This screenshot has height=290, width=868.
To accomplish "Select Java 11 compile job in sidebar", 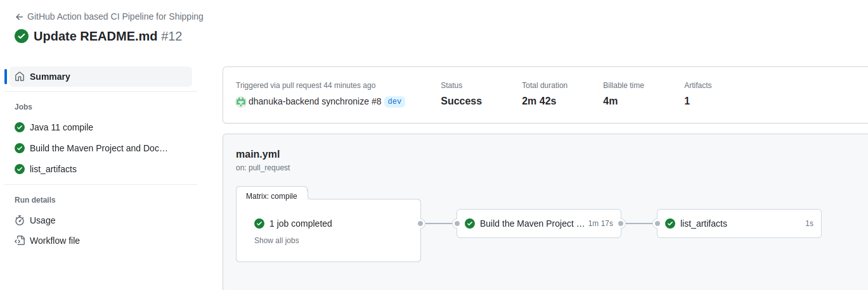I will (x=101, y=127).
